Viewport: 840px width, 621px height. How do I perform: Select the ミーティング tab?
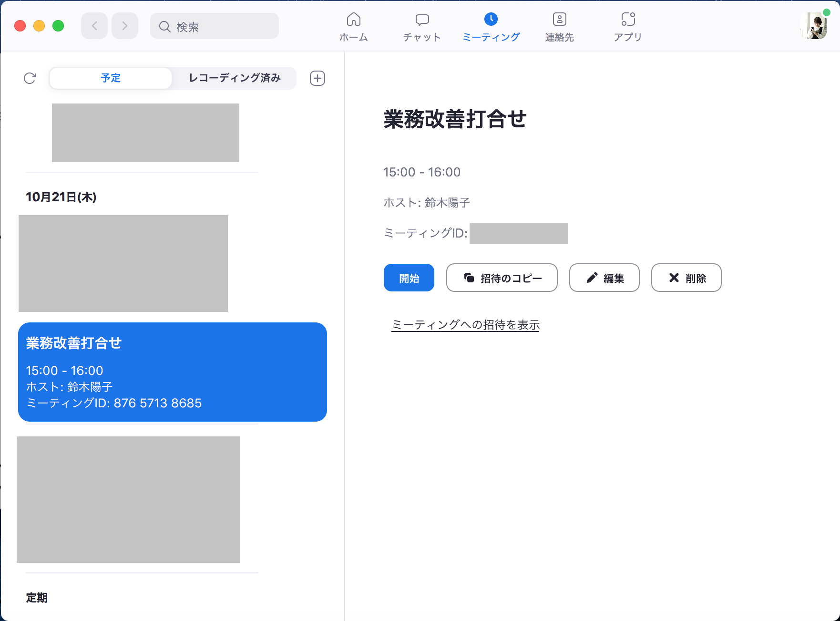pyautogui.click(x=491, y=27)
